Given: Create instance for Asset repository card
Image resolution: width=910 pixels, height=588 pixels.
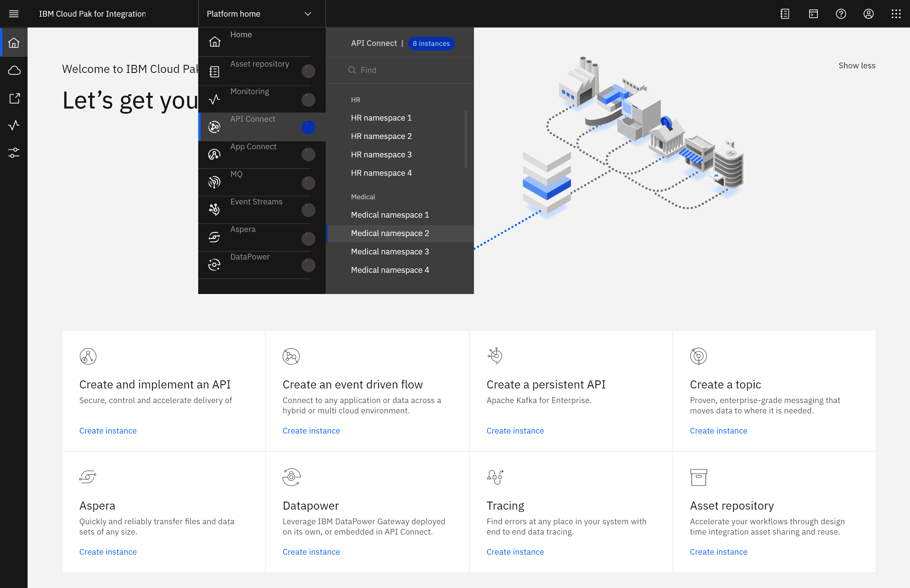Looking at the screenshot, I should (719, 552).
